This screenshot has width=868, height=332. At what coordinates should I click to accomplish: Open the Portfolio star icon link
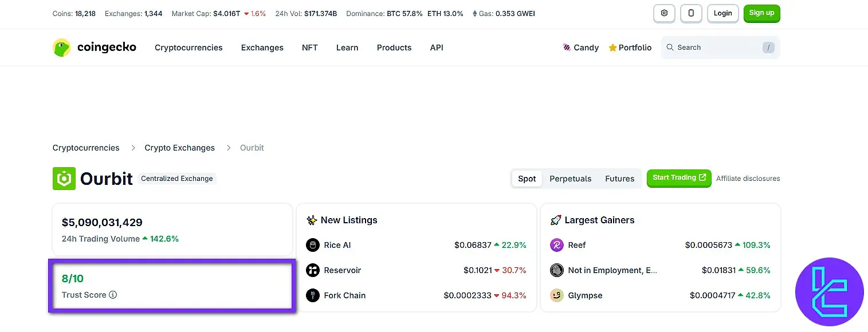click(612, 48)
